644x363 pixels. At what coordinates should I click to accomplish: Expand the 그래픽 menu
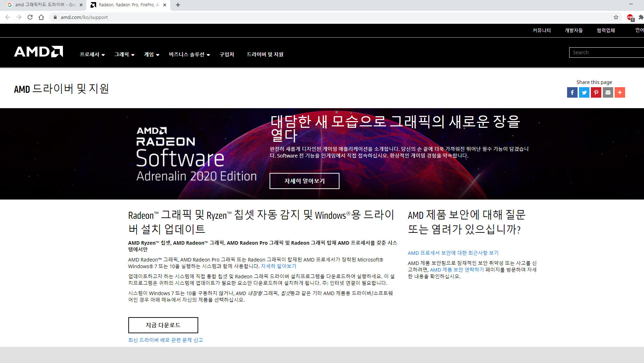(124, 54)
